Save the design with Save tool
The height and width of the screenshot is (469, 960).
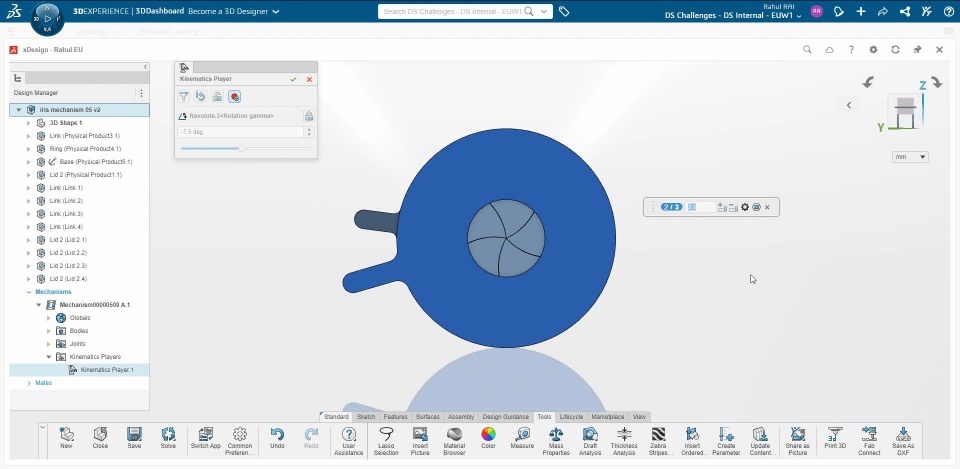[x=134, y=438]
